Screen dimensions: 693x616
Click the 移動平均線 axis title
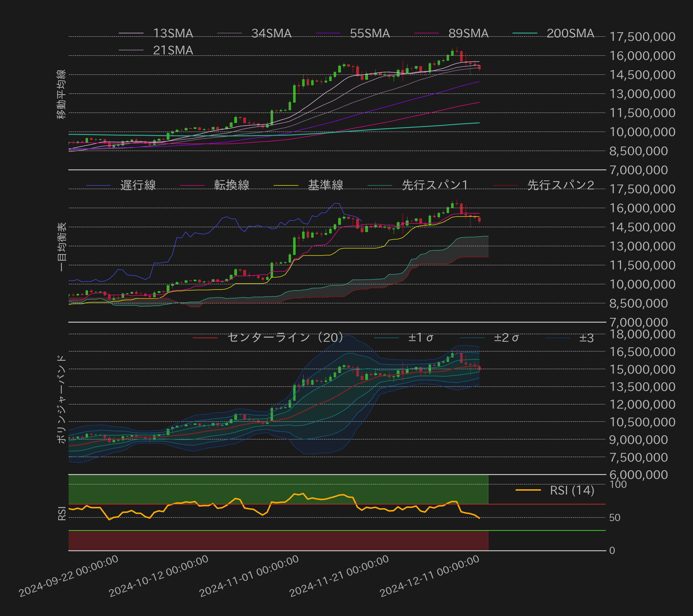pos(61,94)
